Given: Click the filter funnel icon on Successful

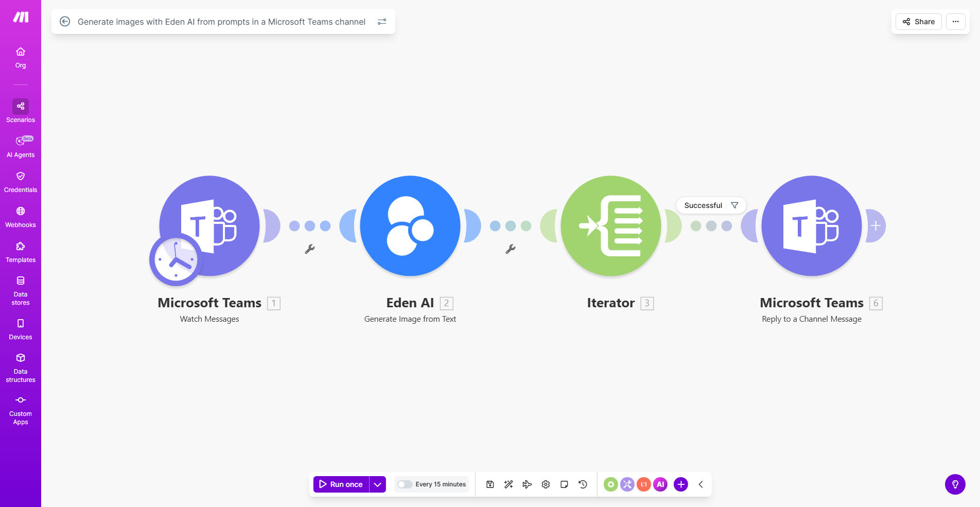Looking at the screenshot, I should click(734, 205).
